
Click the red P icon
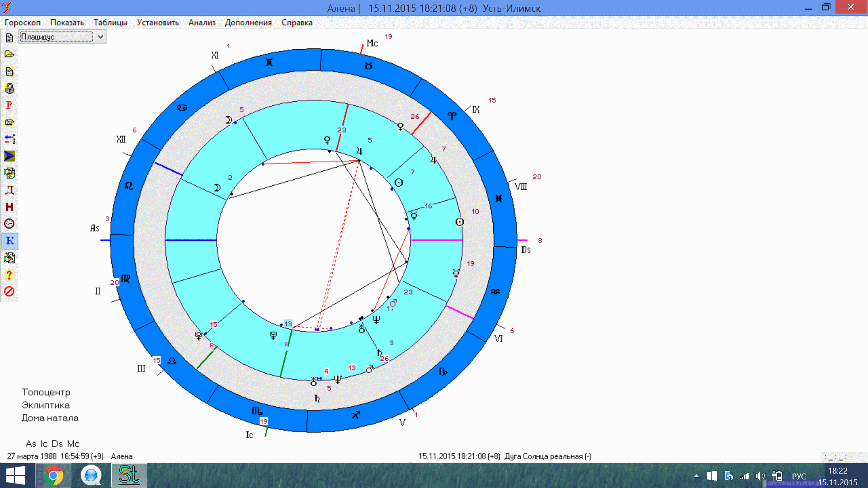[9, 105]
